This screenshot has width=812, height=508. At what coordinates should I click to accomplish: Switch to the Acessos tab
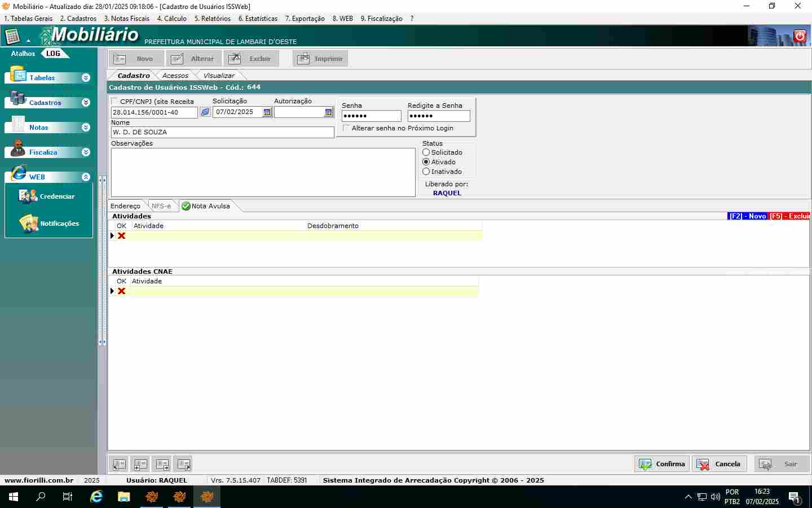click(175, 76)
